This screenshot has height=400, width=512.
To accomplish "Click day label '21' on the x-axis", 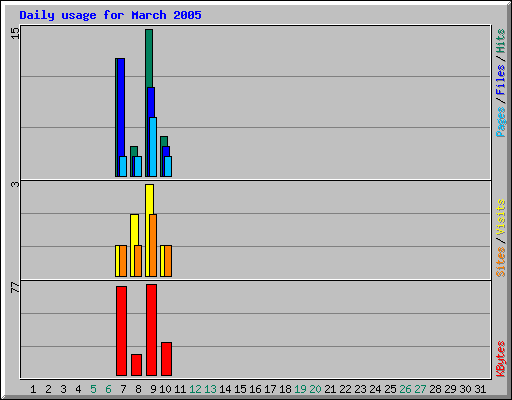I will [x=330, y=389].
